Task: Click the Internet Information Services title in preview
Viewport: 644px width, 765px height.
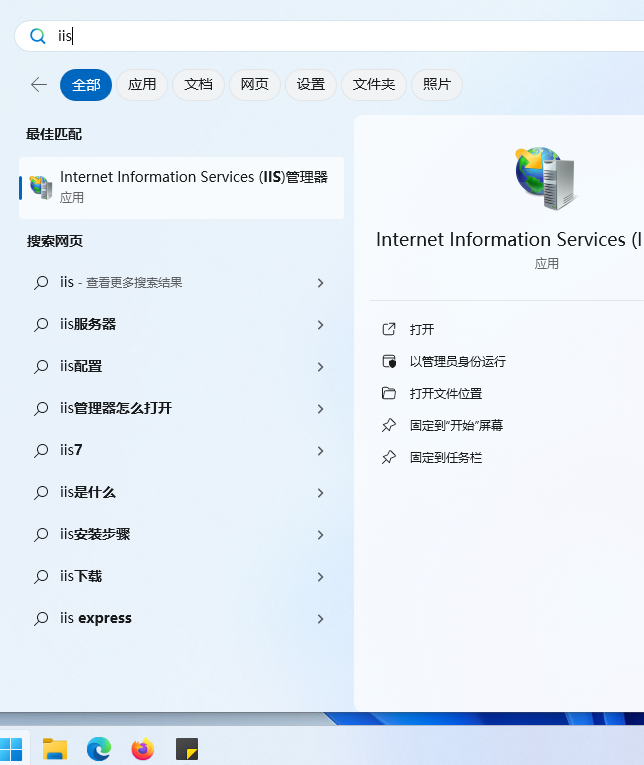Action: (510, 240)
